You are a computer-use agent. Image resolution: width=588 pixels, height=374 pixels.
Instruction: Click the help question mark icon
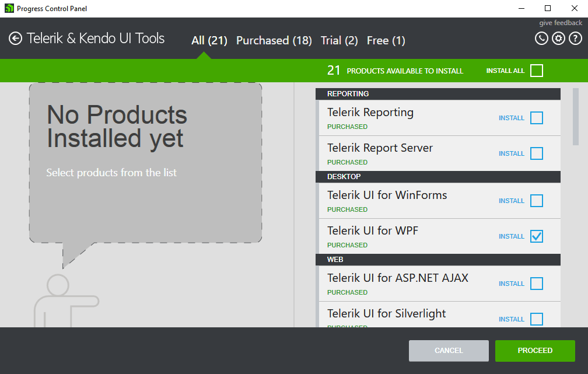576,38
